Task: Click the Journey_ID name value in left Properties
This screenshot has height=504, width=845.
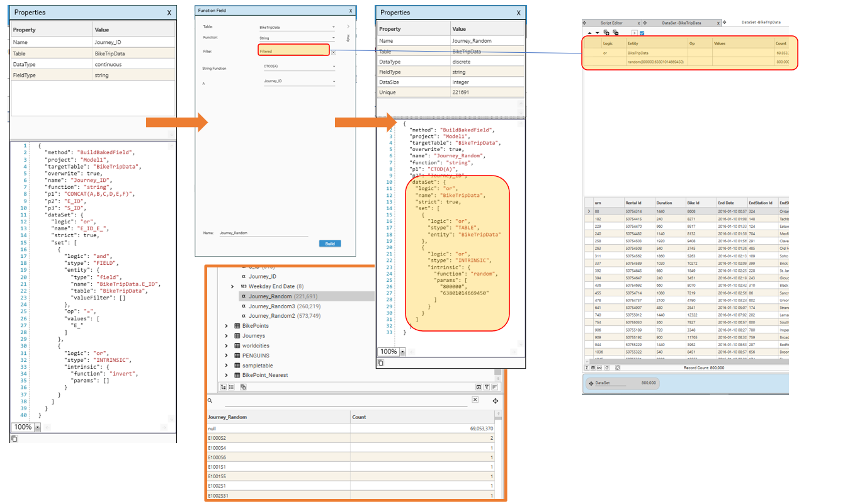Action: click(x=133, y=42)
